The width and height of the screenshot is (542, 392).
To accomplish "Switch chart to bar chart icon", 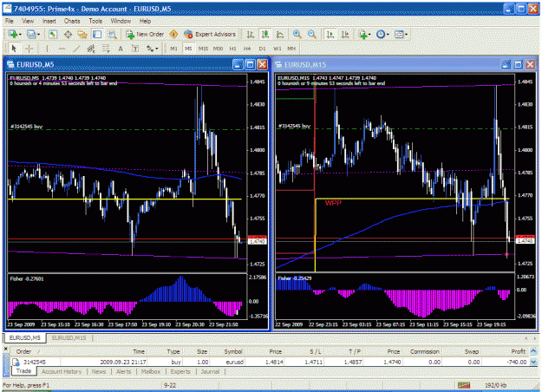I will (251, 34).
